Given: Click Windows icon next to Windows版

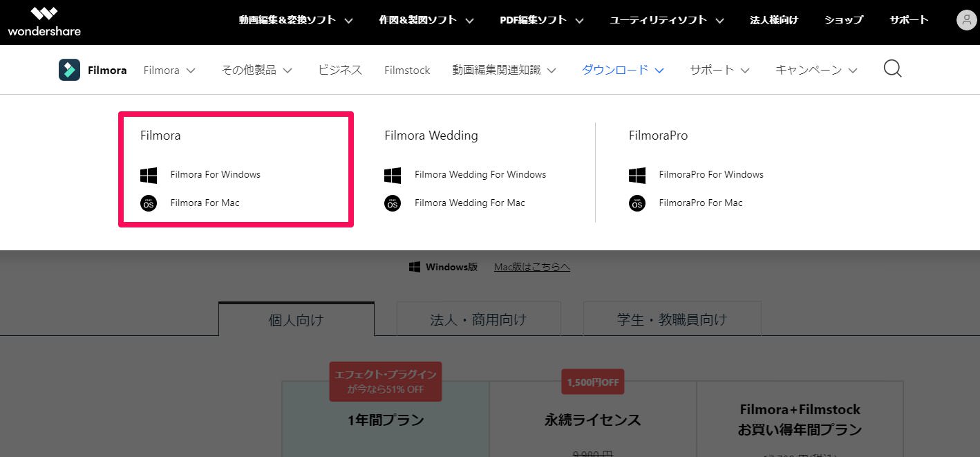Looking at the screenshot, I should point(415,267).
